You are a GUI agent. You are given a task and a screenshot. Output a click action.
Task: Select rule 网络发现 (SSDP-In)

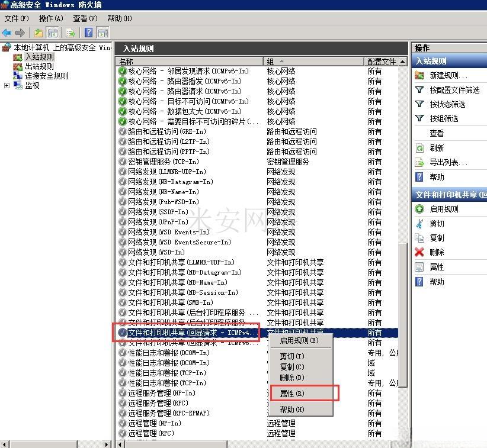tap(158, 212)
